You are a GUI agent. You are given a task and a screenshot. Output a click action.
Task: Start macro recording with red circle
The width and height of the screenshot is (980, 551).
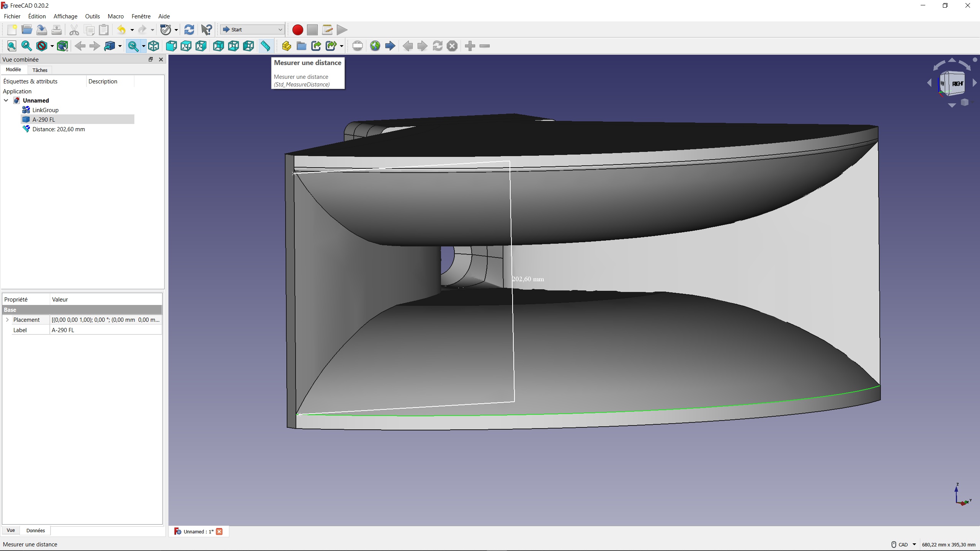[x=297, y=30]
